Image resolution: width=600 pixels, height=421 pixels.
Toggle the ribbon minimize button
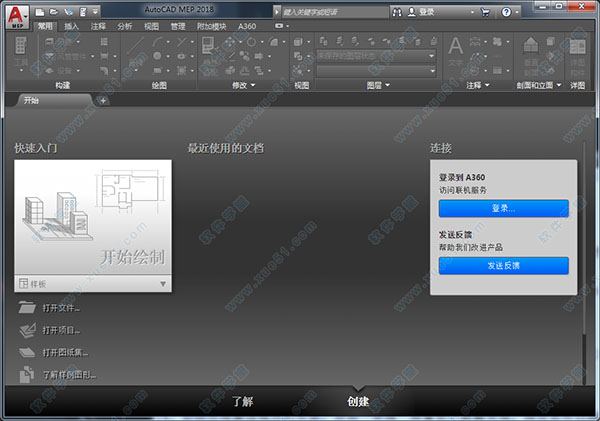(x=279, y=26)
